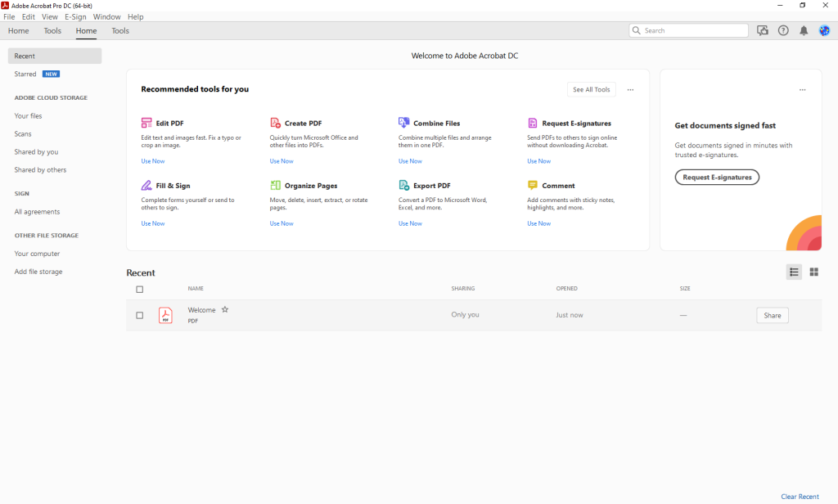Share the Welcome PDF
This screenshot has height=504, width=838.
click(x=773, y=315)
